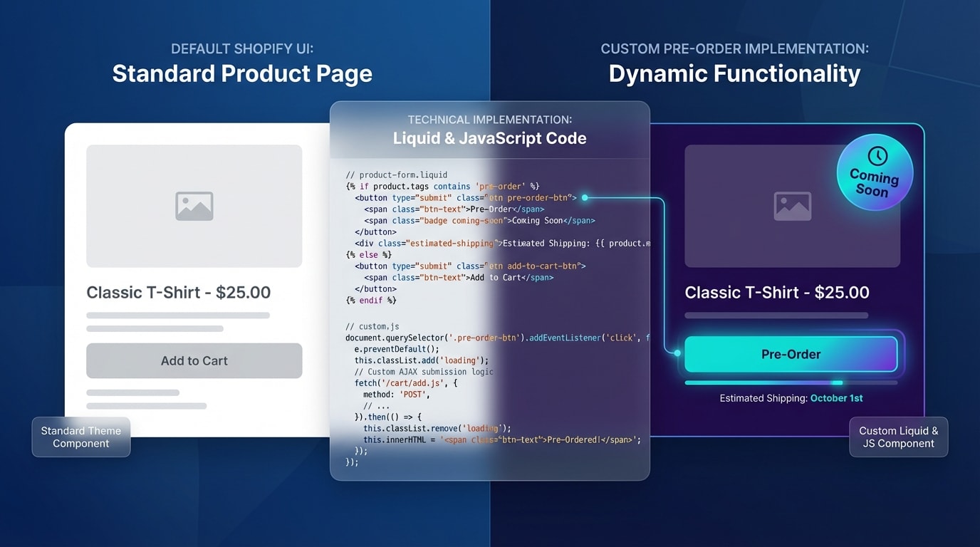
Task: Click the Pre-Order button
Action: [x=791, y=354]
